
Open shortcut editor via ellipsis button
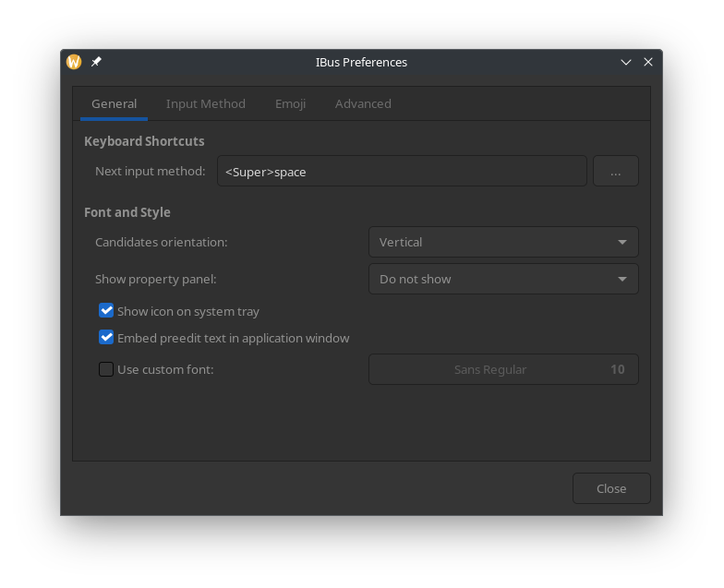(615, 172)
